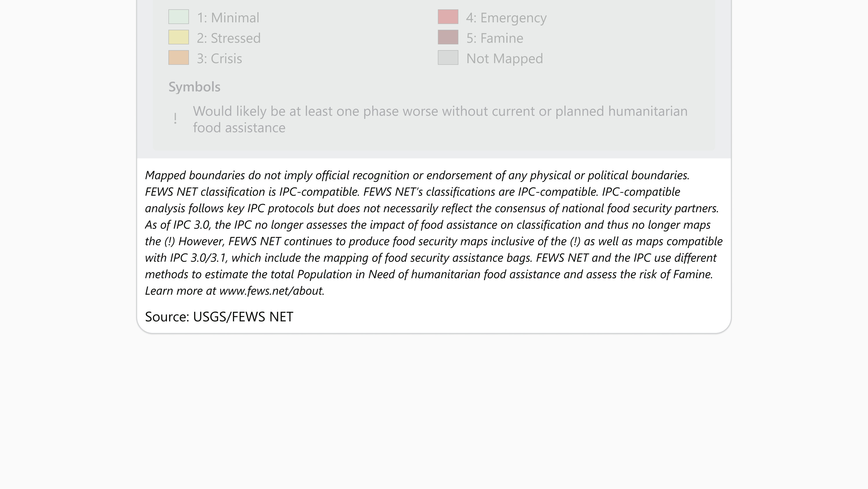Click the 'Source: USGS/FEWS NET' text
The image size is (868, 489).
[x=219, y=317]
